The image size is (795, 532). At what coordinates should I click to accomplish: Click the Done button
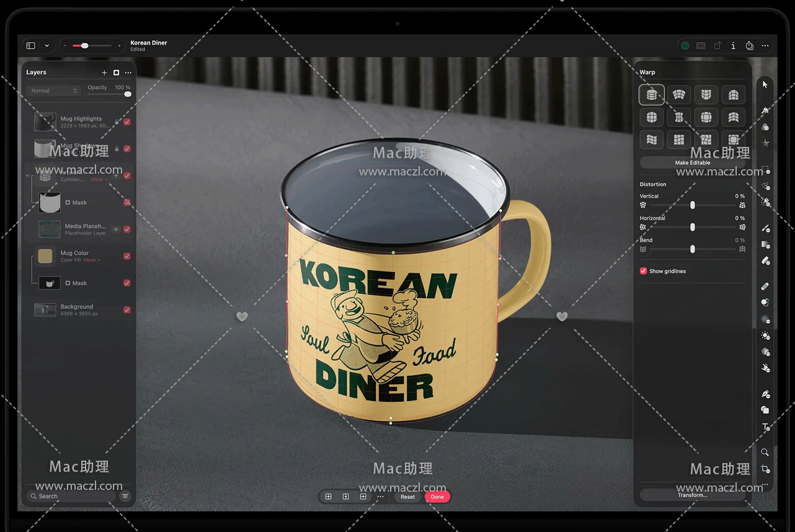[x=437, y=497]
